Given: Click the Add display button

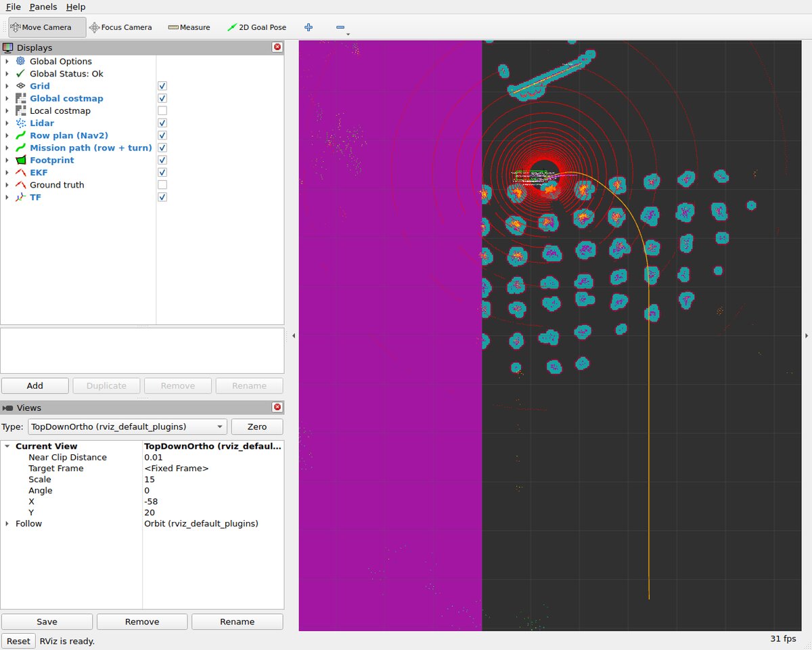Looking at the screenshot, I should point(35,385).
